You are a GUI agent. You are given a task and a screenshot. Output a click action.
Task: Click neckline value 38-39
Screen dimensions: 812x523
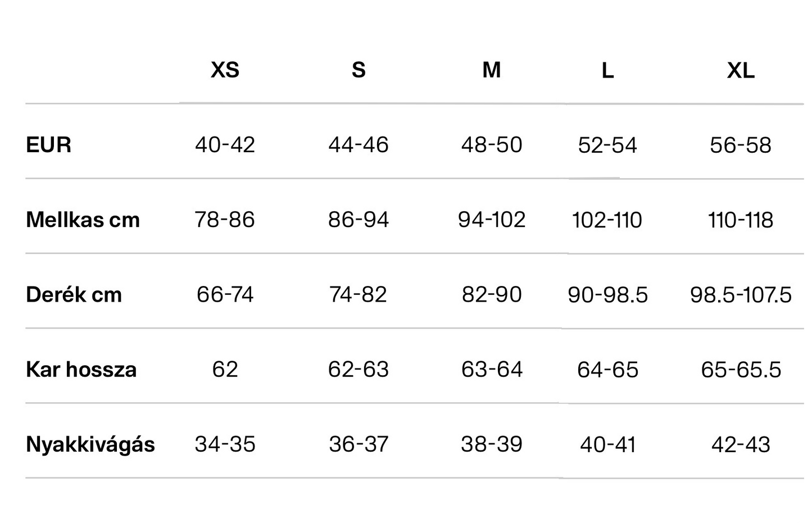[x=492, y=444]
